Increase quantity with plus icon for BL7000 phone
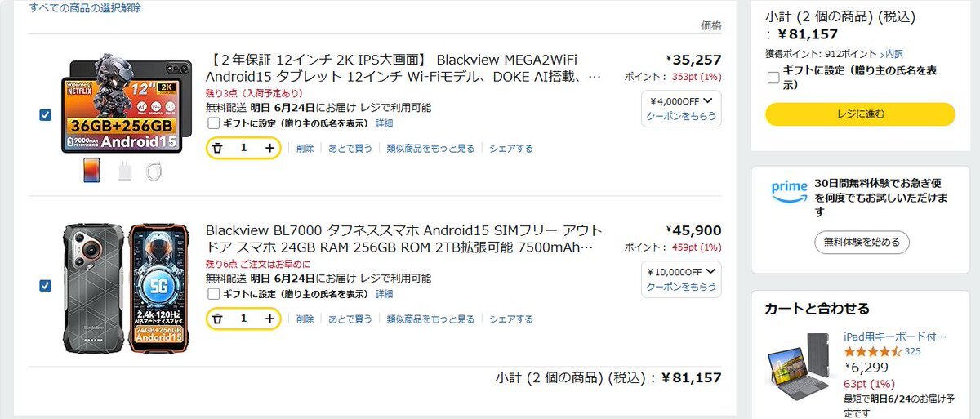Image resolution: width=980 pixels, height=419 pixels. (x=269, y=319)
